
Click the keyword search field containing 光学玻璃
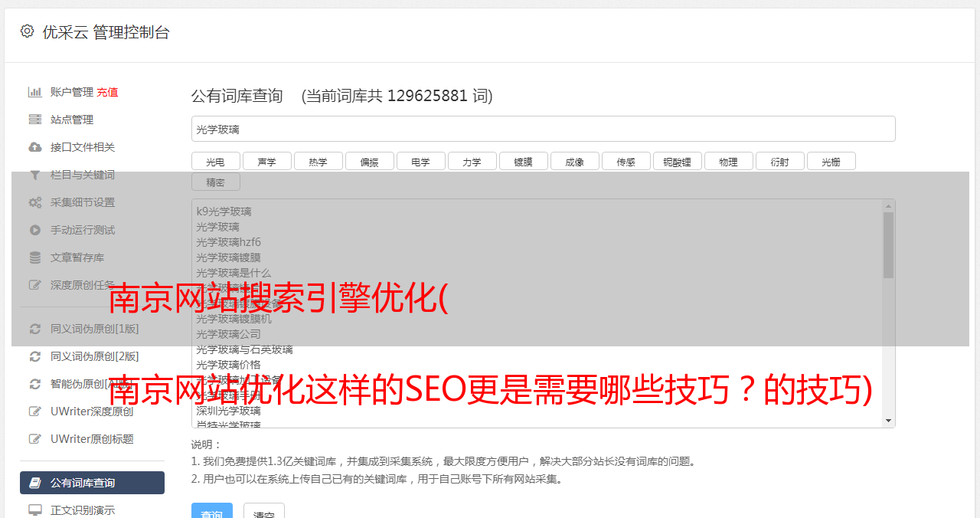point(543,129)
